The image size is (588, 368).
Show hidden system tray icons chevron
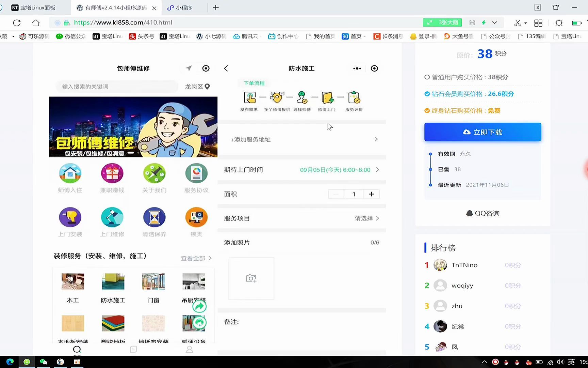[x=484, y=362]
